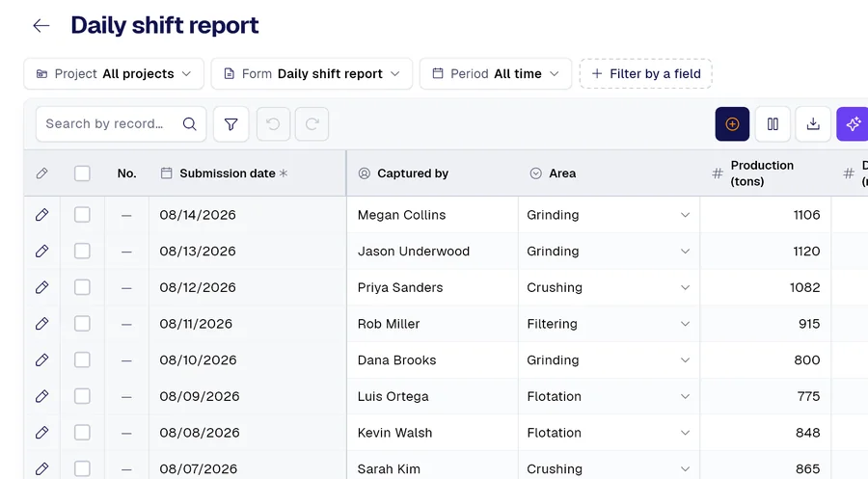Check the box for the 08/09/2026 row
The image size is (868, 479).
pyautogui.click(x=82, y=396)
